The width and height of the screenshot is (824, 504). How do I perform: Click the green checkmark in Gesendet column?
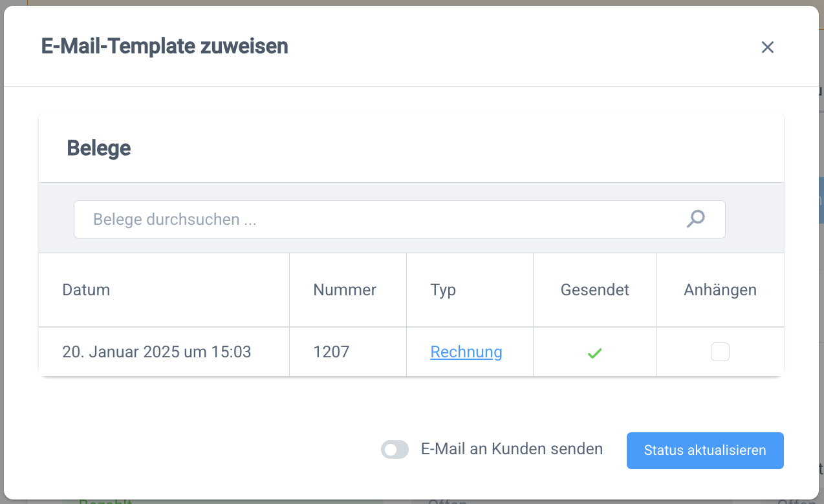coord(594,353)
